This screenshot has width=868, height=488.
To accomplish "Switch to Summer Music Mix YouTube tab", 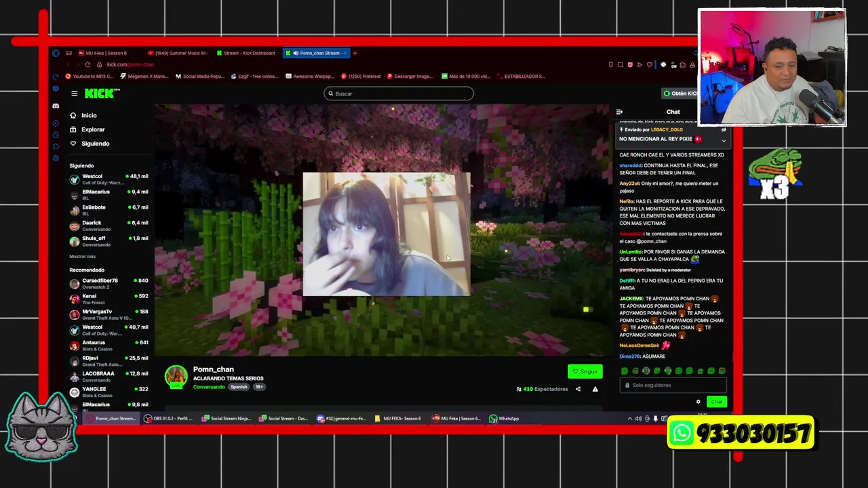I will (x=177, y=53).
